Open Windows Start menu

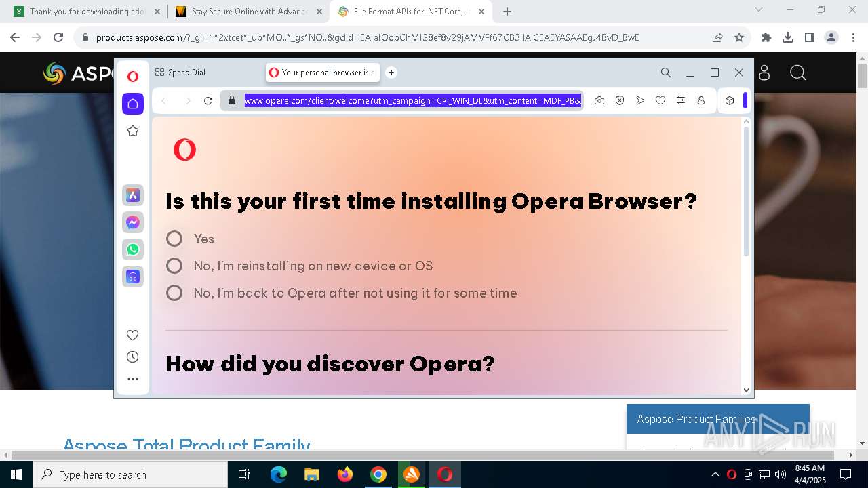(x=16, y=474)
